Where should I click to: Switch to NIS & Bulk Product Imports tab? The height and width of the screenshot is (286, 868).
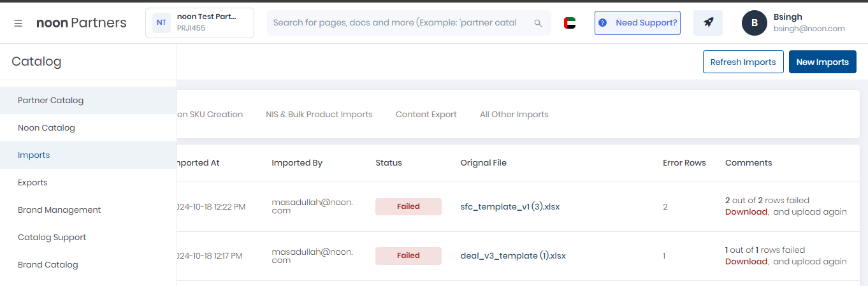pos(319,115)
